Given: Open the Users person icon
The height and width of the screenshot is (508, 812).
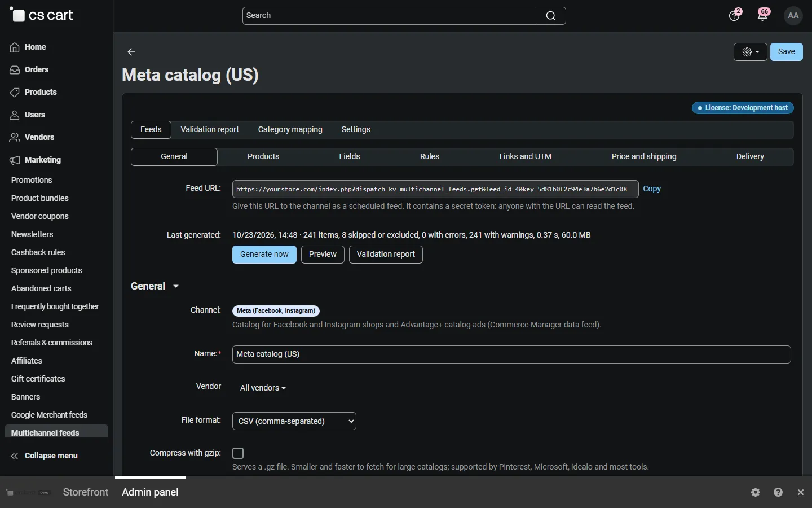Looking at the screenshot, I should tap(15, 115).
